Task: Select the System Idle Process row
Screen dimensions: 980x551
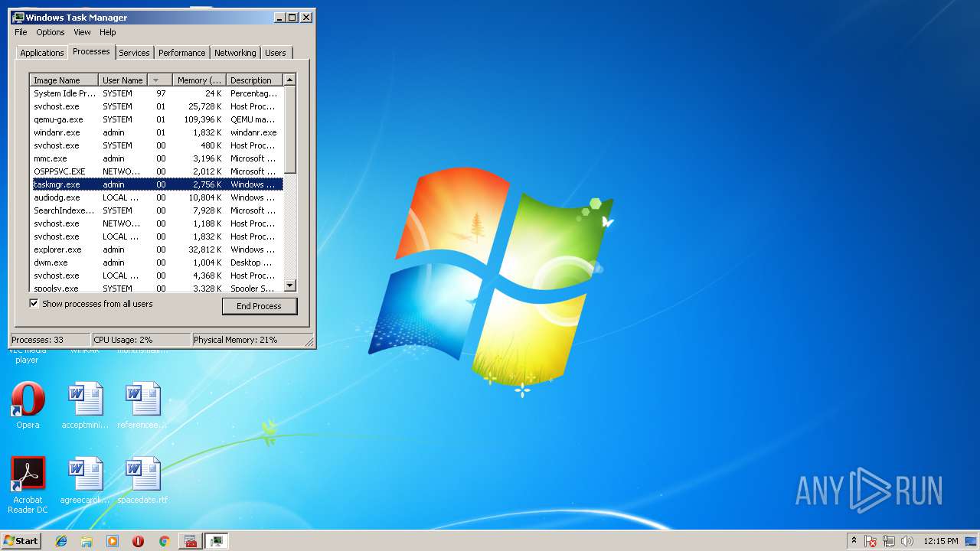Action: (x=156, y=93)
